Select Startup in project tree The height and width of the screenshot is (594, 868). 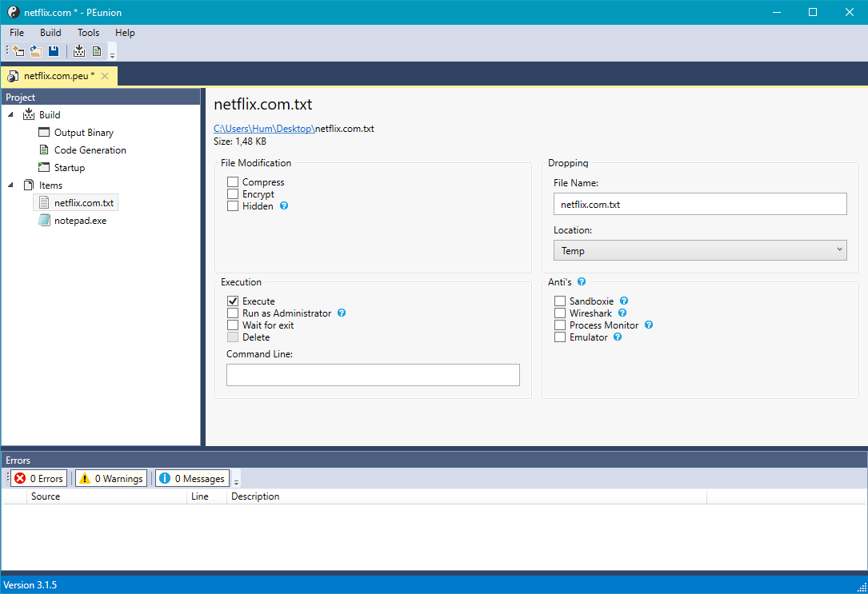pos(69,168)
